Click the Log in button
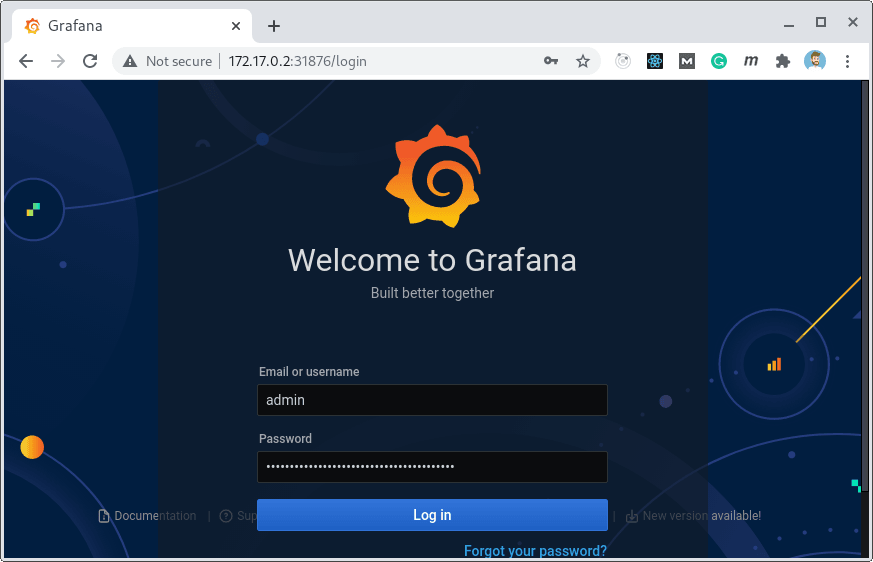This screenshot has width=873, height=562. [432, 515]
